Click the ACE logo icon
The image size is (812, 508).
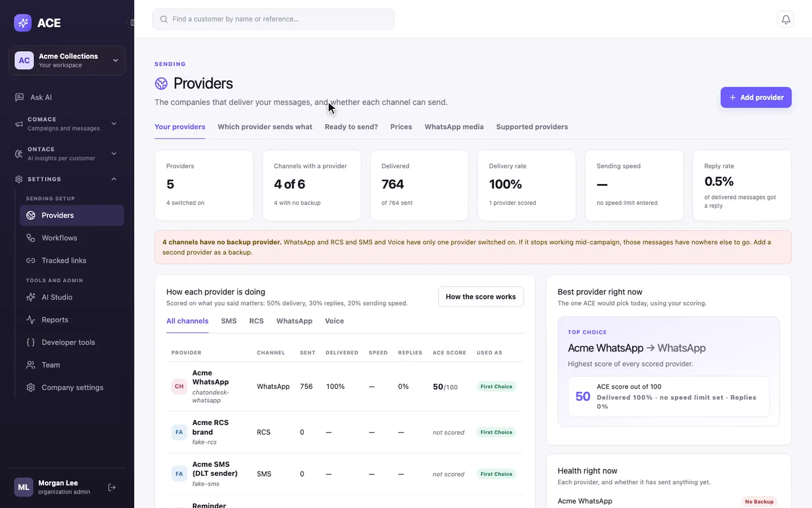pyautogui.click(x=23, y=23)
